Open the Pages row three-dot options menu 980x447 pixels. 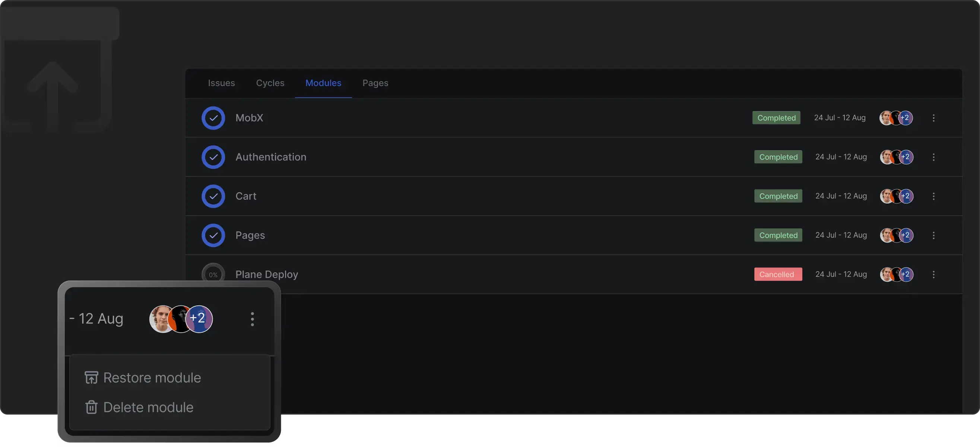933,235
